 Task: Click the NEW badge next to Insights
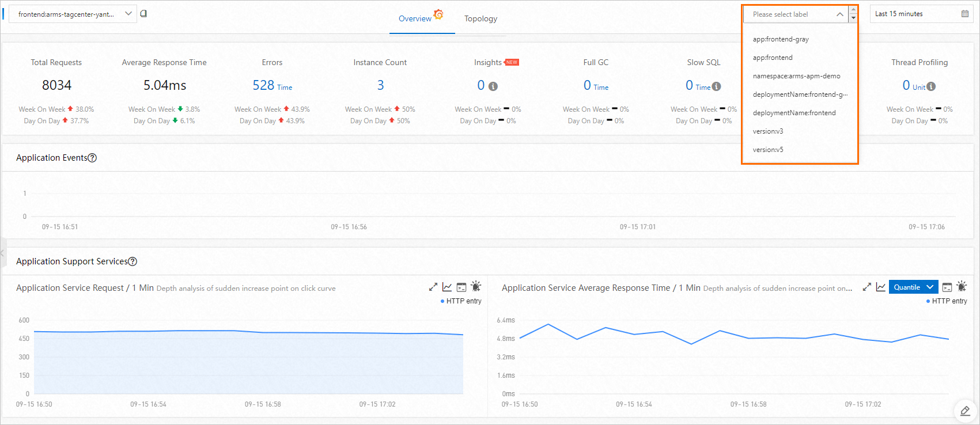[x=512, y=62]
